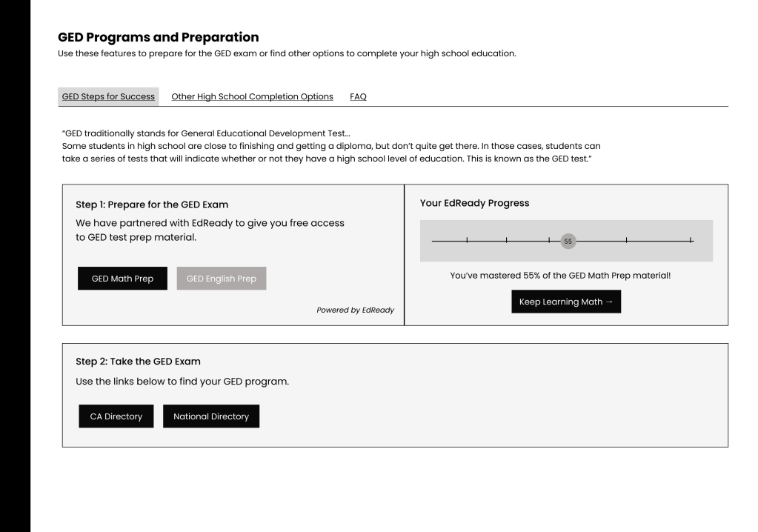The height and width of the screenshot is (532, 758).
Task: Click the GED Math Prep button
Action: [122, 279]
